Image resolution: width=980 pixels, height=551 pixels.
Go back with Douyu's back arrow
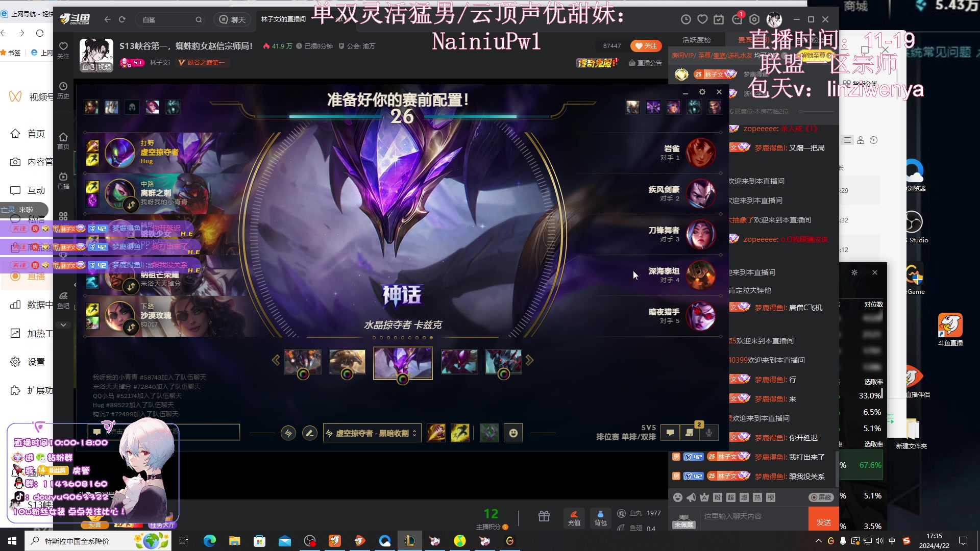click(107, 19)
